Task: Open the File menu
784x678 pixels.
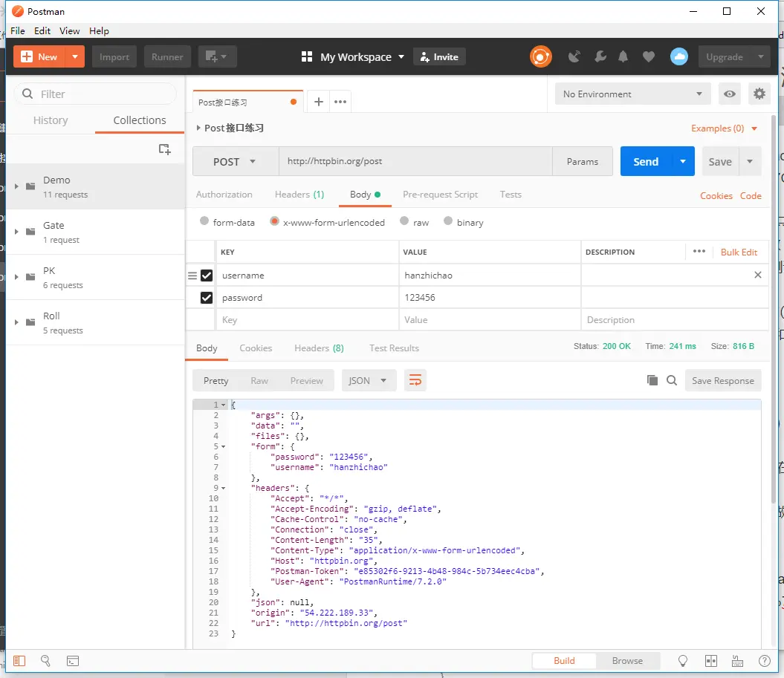Action: 18,31
